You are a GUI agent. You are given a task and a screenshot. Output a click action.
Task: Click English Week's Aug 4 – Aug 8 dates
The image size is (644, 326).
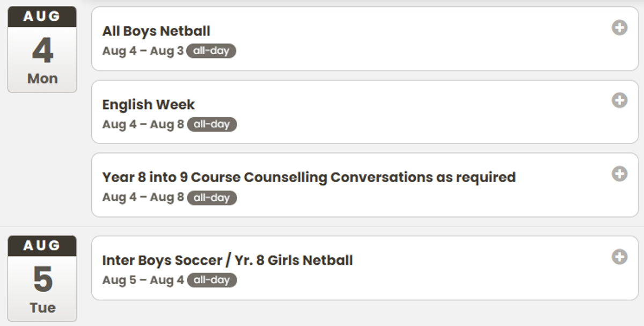143,124
